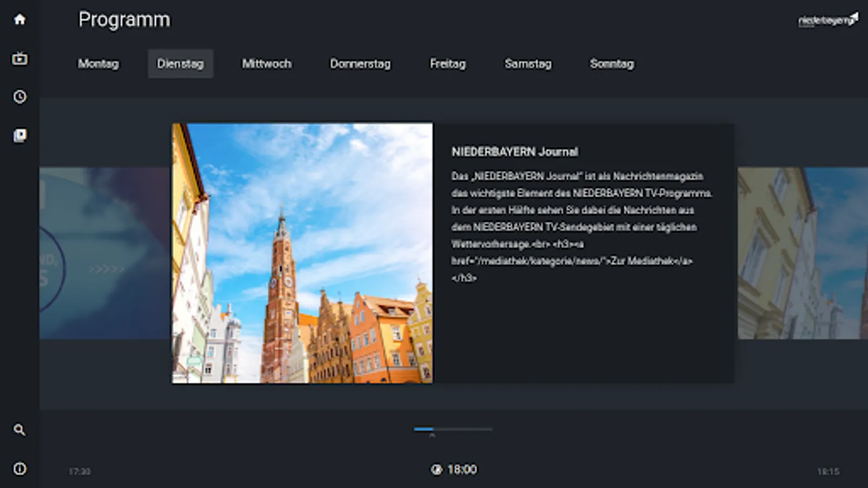Viewport: 868px width, 488px height.
Task: Select the previous program card on left
Action: pos(105,253)
